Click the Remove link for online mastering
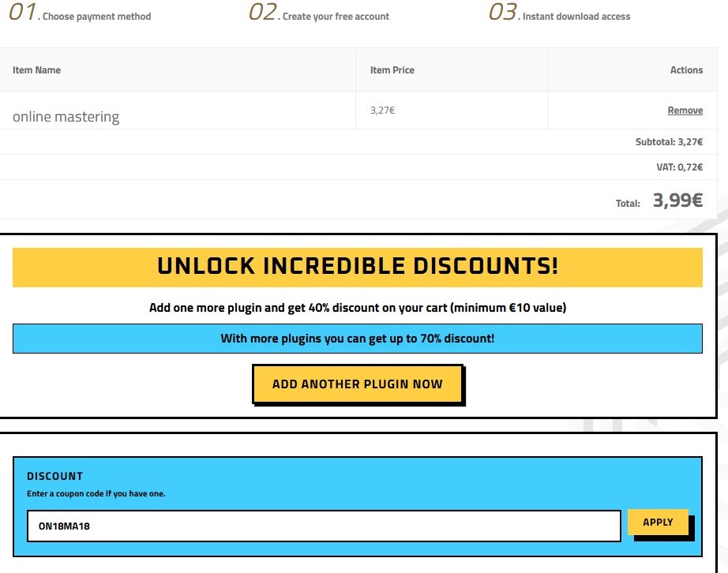This screenshot has width=728, height=573. (685, 110)
